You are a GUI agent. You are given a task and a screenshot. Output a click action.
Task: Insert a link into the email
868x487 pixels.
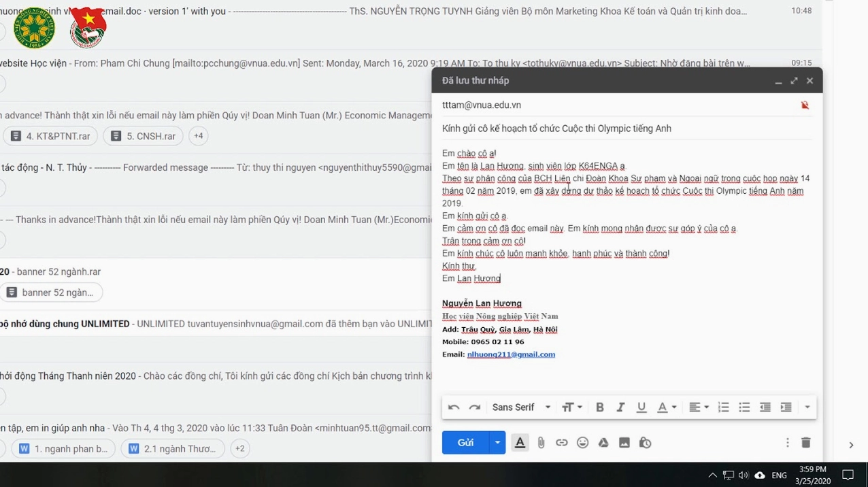pos(561,443)
